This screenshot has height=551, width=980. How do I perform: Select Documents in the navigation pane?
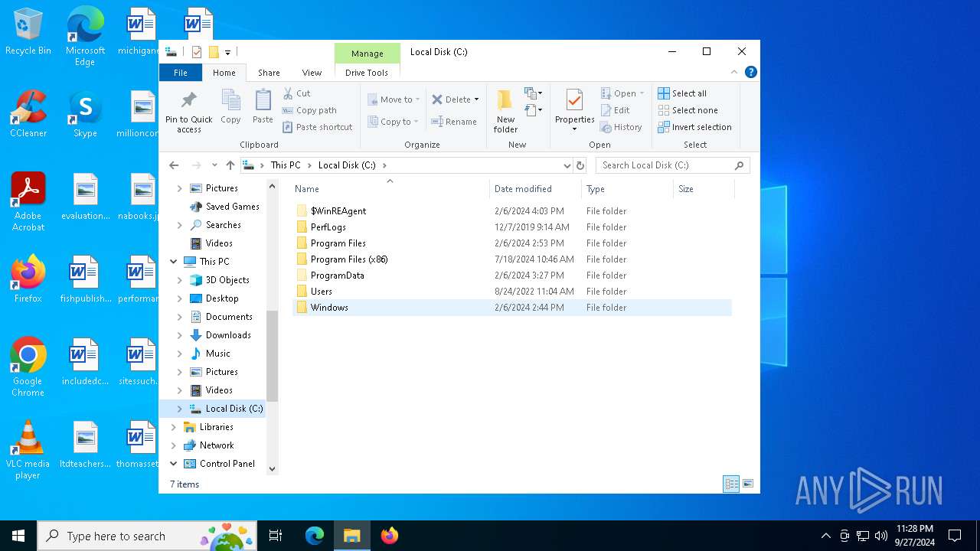click(229, 317)
